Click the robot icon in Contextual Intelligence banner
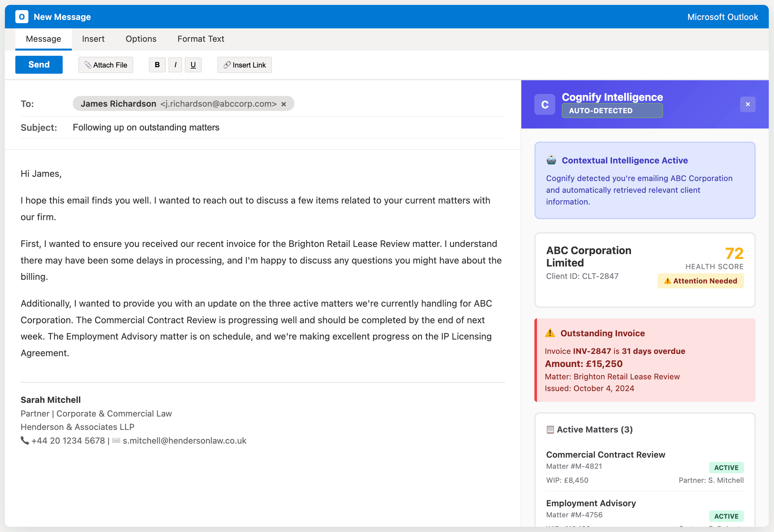The width and height of the screenshot is (774, 532). coord(551,160)
